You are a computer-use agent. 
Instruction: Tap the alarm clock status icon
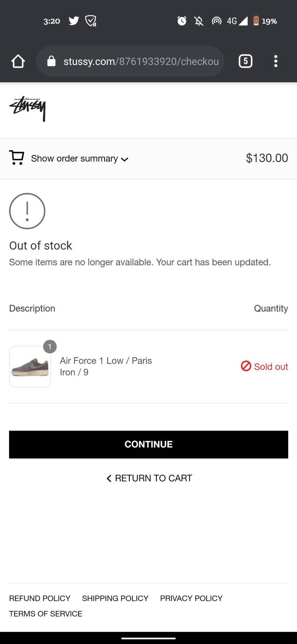[182, 21]
